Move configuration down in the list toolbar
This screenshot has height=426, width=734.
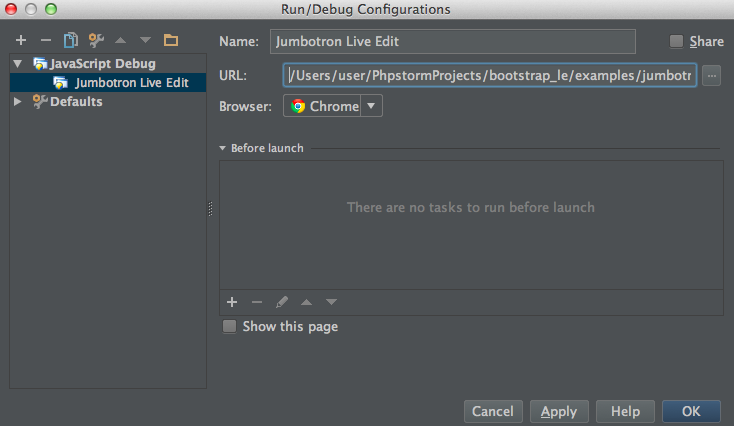[x=145, y=40]
